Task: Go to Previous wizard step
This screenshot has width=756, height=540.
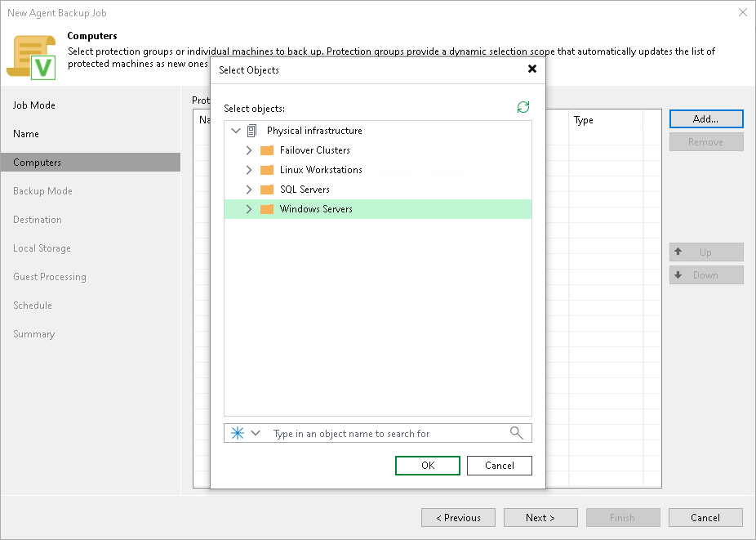Action: click(459, 518)
